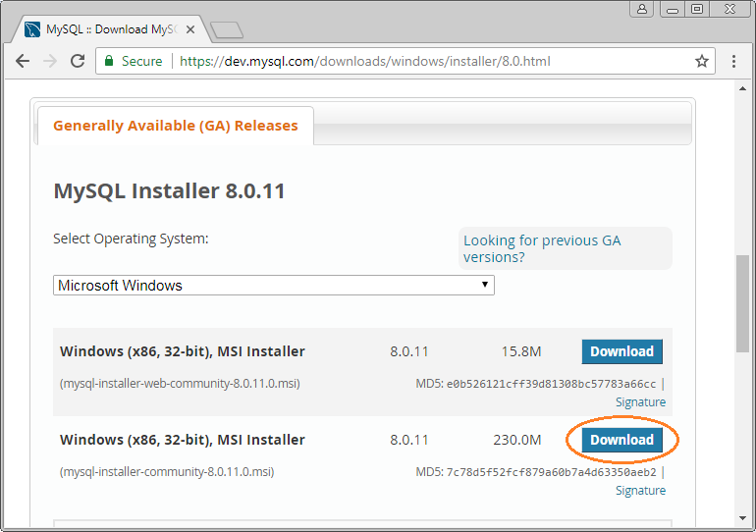Open Signature link for mysql-installer-community file
This screenshot has height=532, width=756.
(x=640, y=491)
